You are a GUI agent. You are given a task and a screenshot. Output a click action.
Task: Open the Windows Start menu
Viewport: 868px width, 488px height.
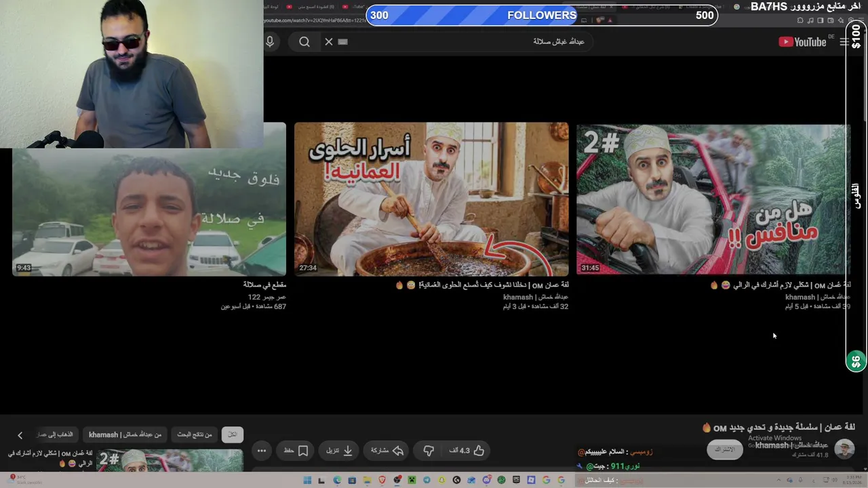(307, 481)
